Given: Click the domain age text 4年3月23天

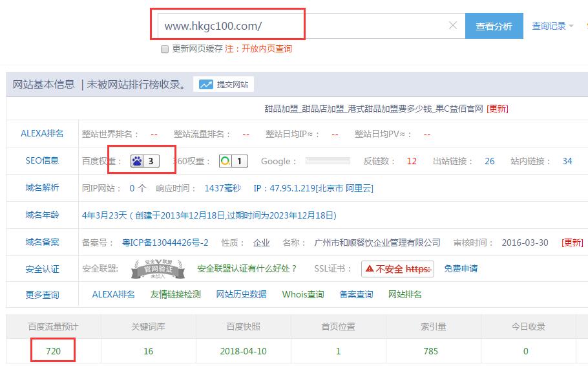Looking at the screenshot, I should pos(104,215).
